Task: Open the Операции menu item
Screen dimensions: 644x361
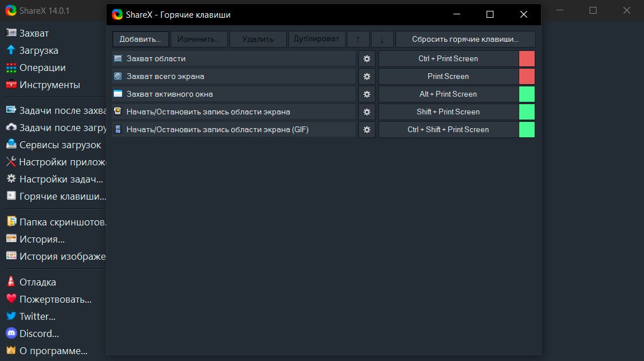Action: click(x=42, y=68)
